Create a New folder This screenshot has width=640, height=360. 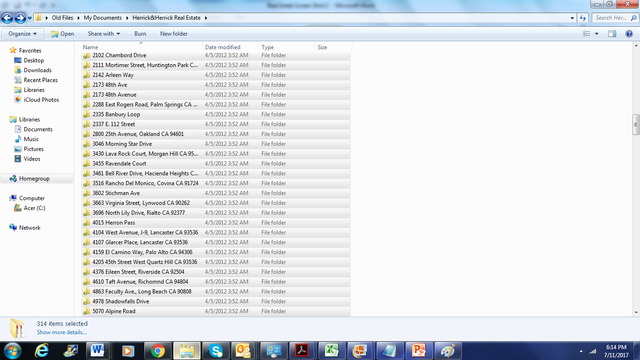coord(173,34)
